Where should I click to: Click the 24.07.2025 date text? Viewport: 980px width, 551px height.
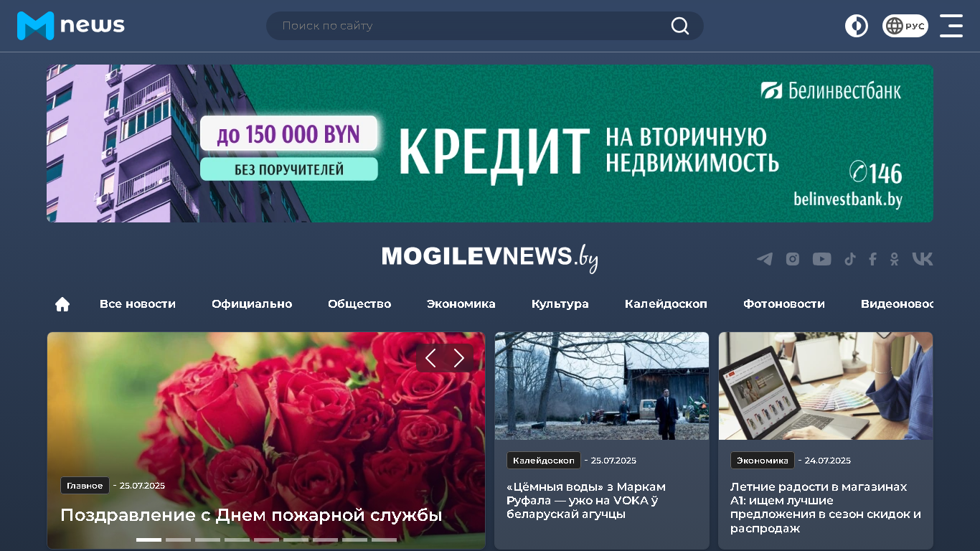pyautogui.click(x=827, y=461)
